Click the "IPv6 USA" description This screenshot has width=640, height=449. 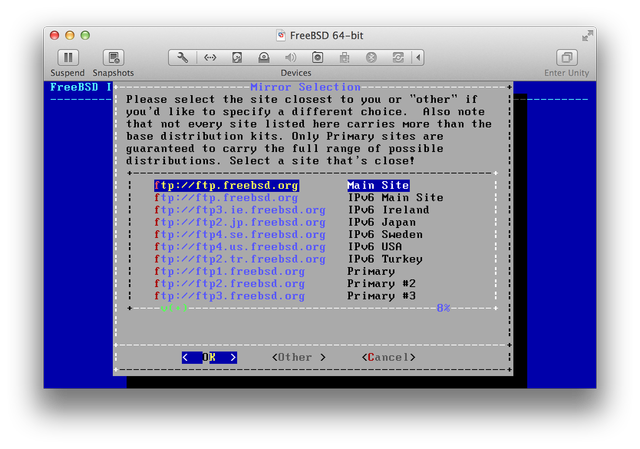point(375,247)
